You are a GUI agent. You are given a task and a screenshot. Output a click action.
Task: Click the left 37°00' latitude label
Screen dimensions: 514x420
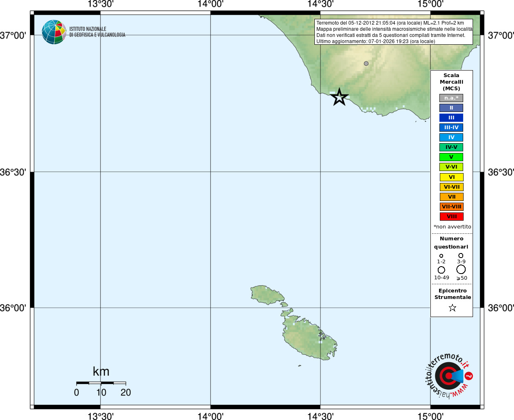13,36
